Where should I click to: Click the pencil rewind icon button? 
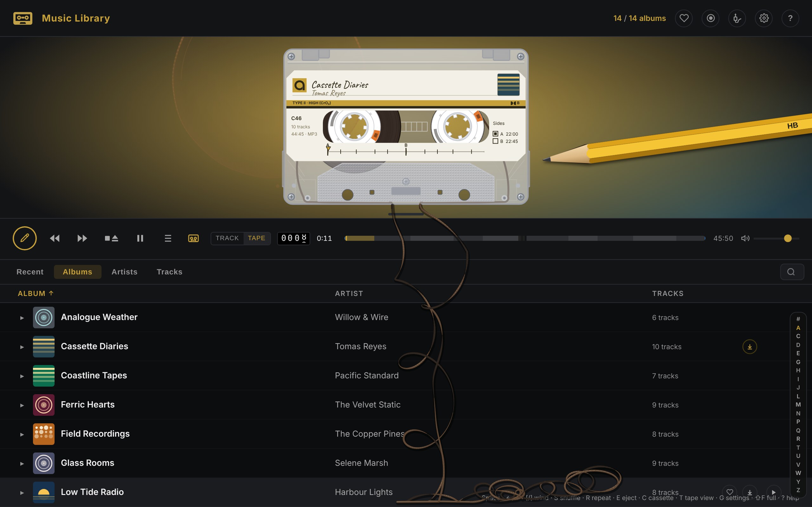(x=24, y=238)
